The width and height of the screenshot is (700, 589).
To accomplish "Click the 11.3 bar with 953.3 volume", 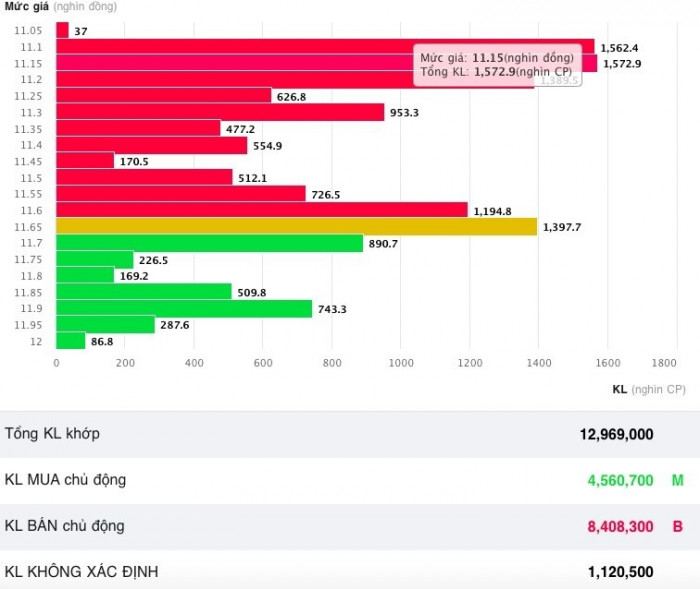I will 220,112.
